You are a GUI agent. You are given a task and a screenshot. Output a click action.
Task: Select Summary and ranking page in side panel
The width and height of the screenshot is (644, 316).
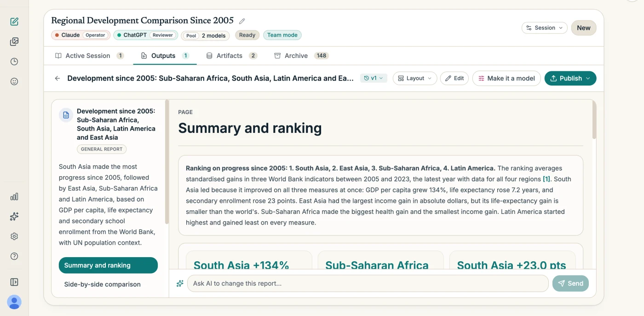[x=108, y=265]
